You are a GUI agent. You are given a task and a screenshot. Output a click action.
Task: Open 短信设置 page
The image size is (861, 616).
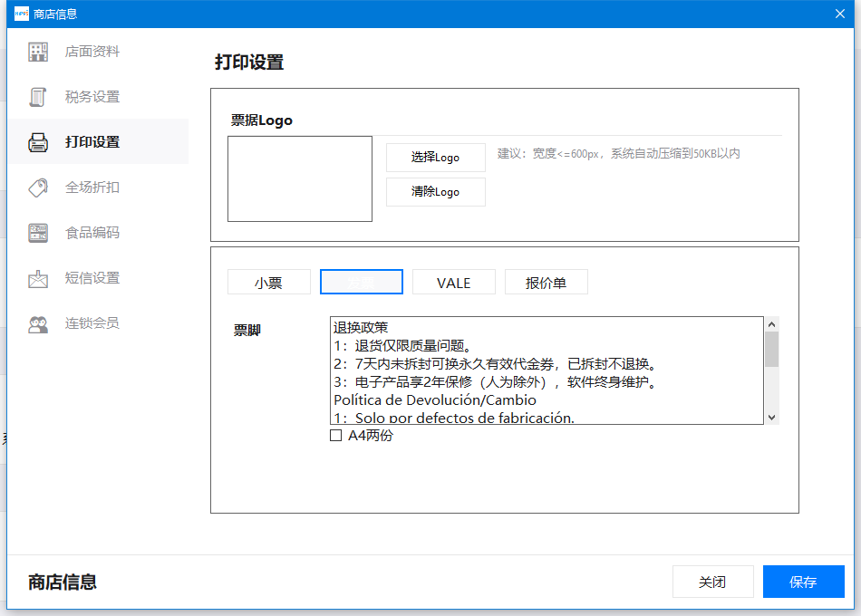(x=98, y=278)
